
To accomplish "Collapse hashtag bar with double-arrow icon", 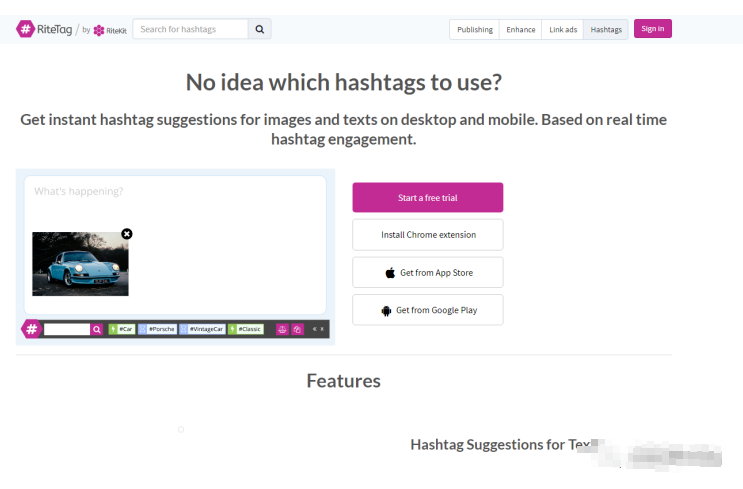I will [315, 329].
